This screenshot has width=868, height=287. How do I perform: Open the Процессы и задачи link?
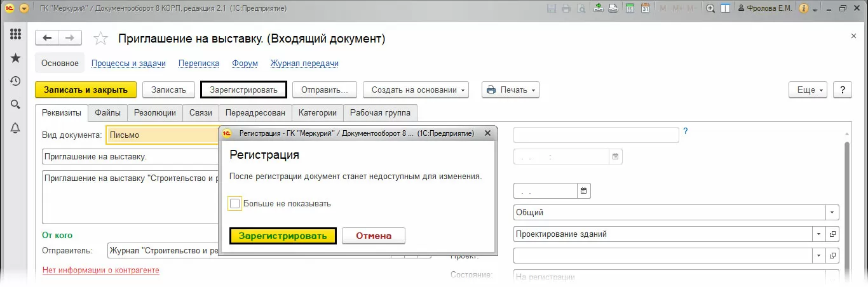click(x=128, y=63)
